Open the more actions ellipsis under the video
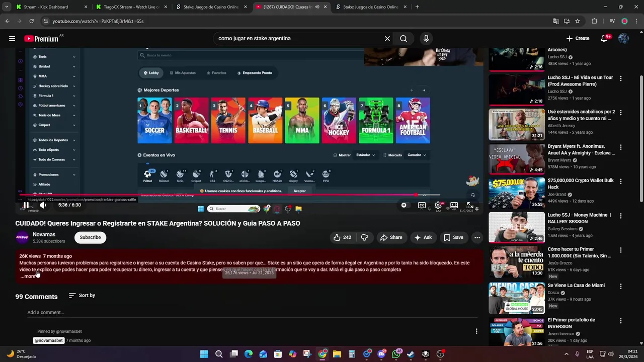644x362 pixels. click(477, 237)
